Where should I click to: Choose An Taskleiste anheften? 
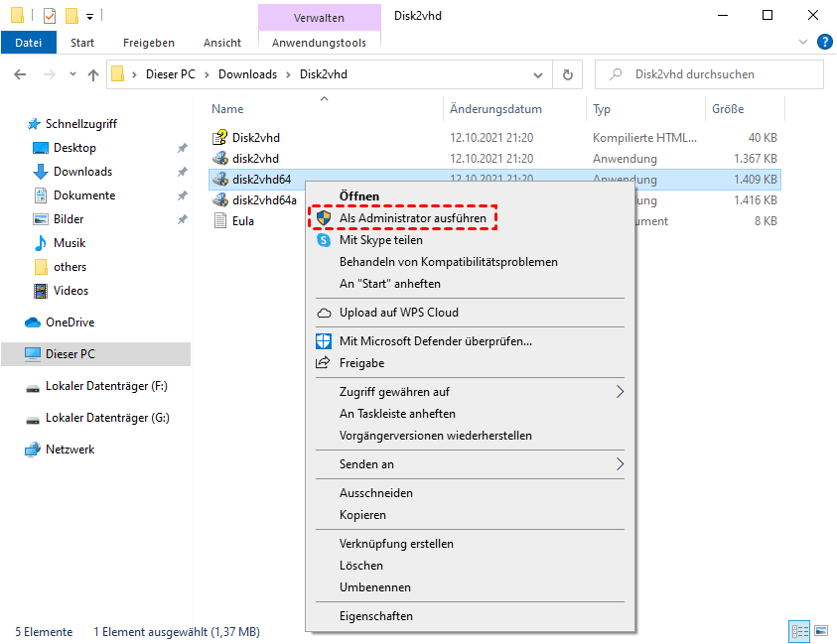tap(470, 414)
